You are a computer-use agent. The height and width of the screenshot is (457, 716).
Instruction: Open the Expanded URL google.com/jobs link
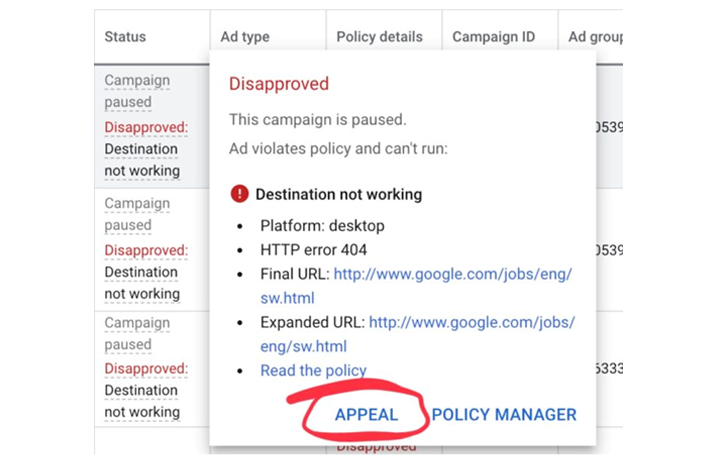point(417,334)
